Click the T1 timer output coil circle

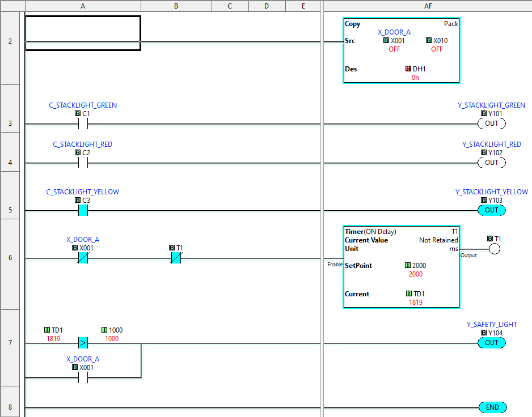495,249
